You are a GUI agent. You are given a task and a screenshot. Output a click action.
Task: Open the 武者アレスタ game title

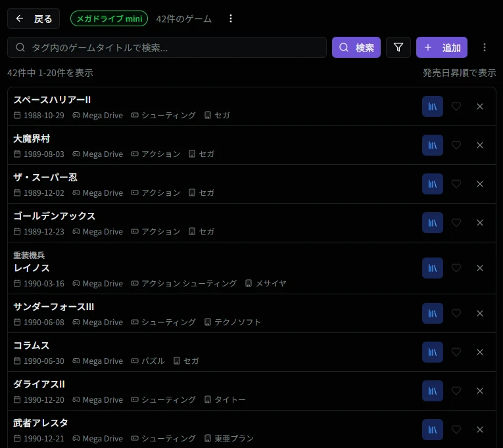point(40,423)
